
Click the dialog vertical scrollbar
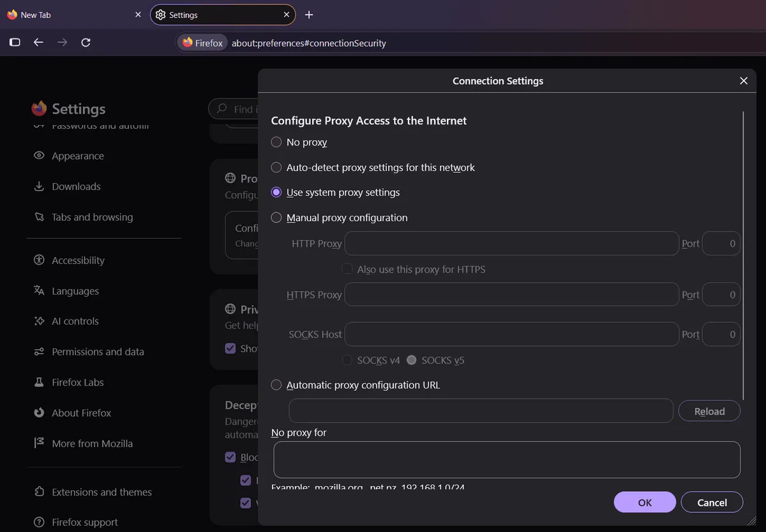pos(744,255)
